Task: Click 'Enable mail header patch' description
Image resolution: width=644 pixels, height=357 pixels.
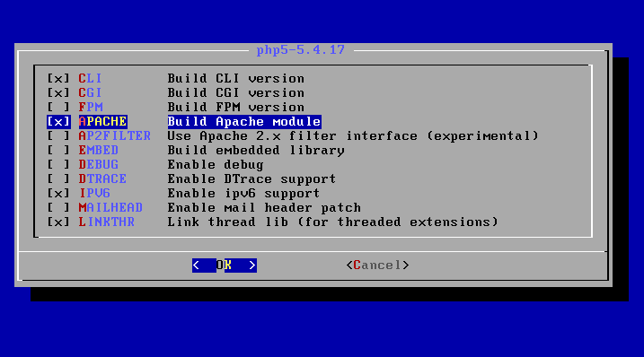Action: point(264,207)
